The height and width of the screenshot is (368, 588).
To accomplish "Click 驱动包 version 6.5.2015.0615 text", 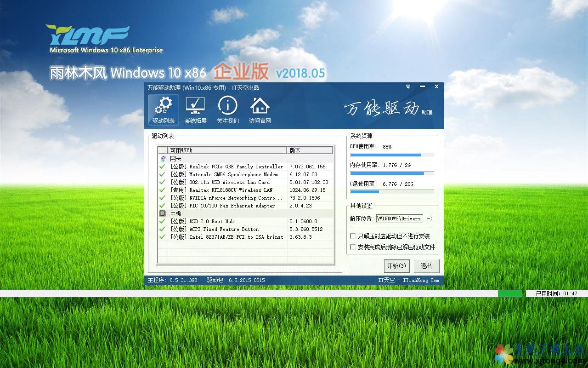I will pos(236,280).
